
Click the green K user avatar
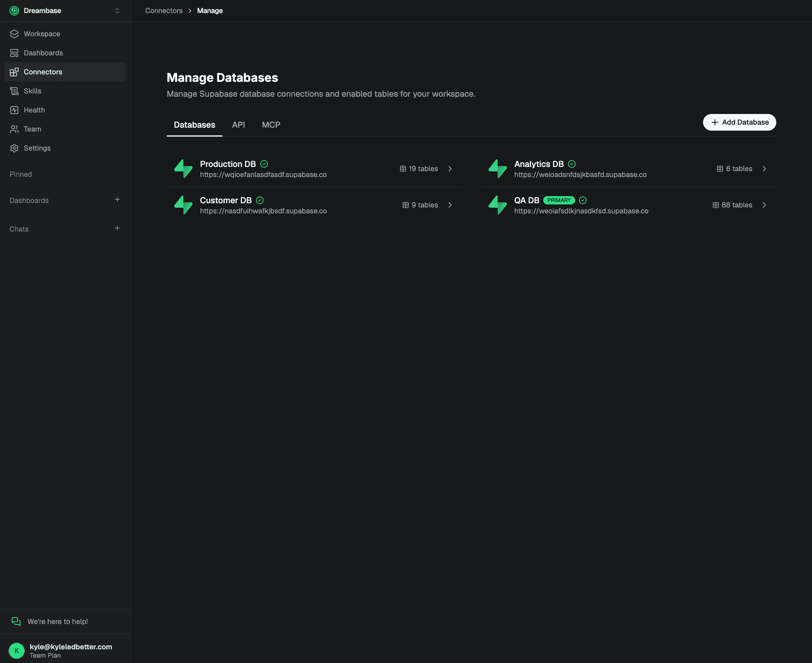click(16, 651)
